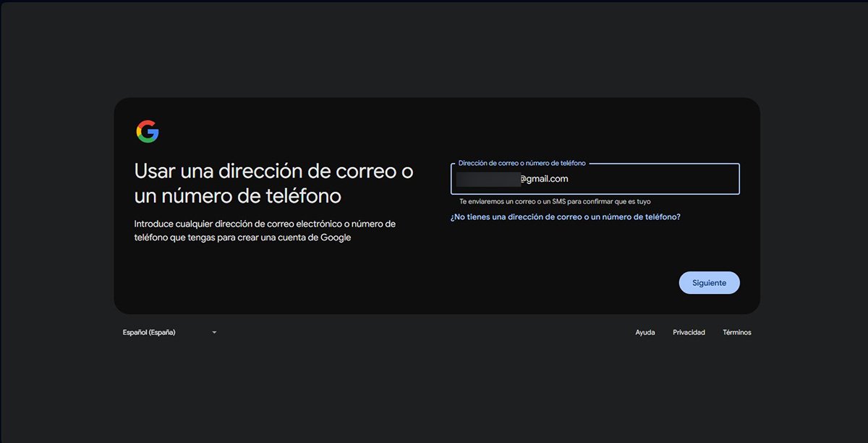Visit the Términos link in the footer
The image size is (868, 443).
pos(736,332)
